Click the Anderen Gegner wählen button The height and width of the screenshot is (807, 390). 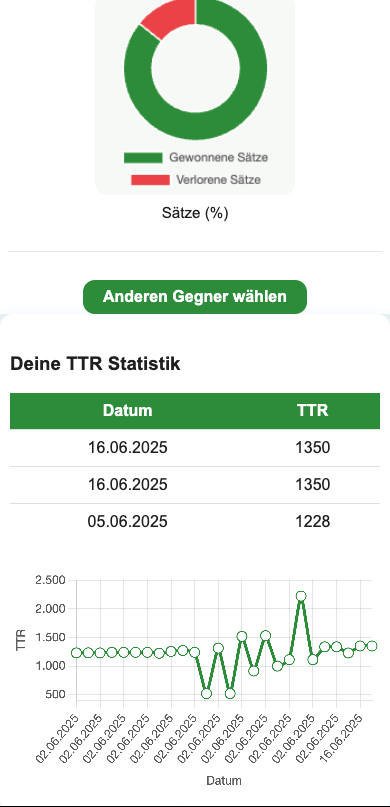[195, 297]
